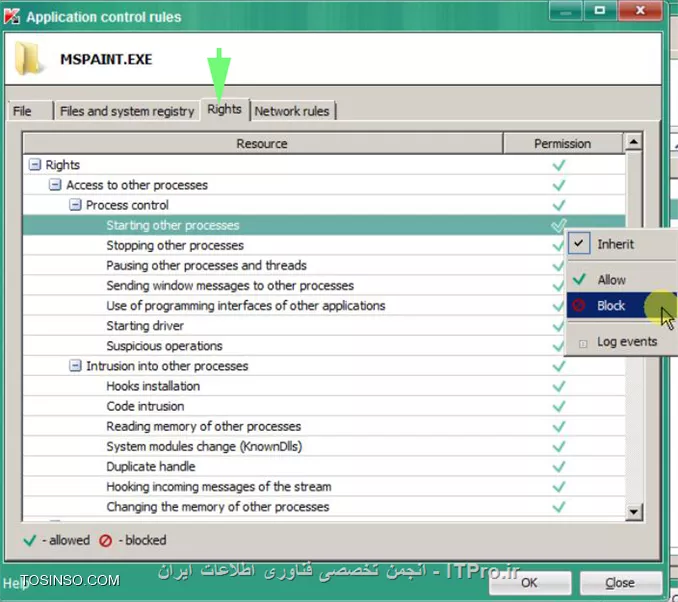Switch to the File tab

pos(30,111)
